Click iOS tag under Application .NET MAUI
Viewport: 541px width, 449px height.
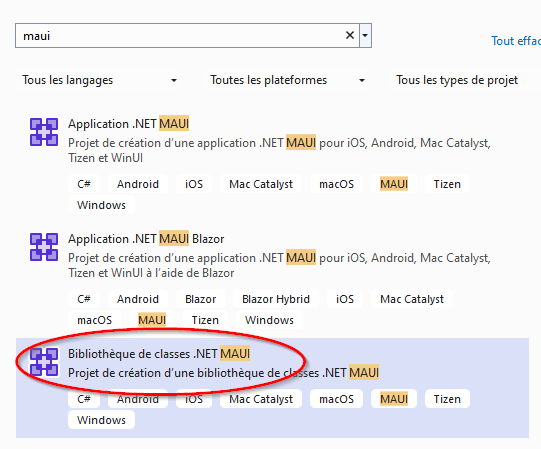click(194, 184)
